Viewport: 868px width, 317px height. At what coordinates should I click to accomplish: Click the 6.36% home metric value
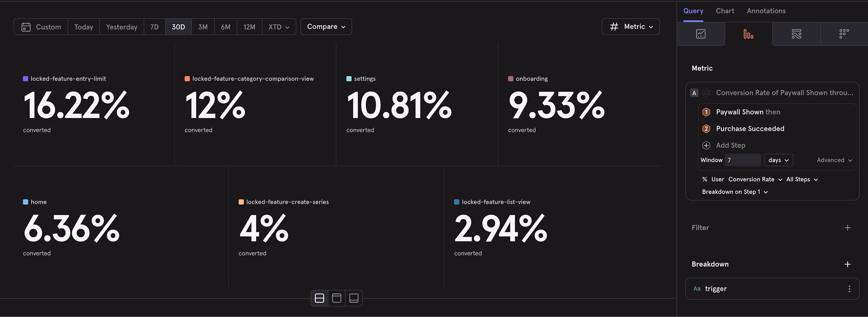(x=71, y=228)
